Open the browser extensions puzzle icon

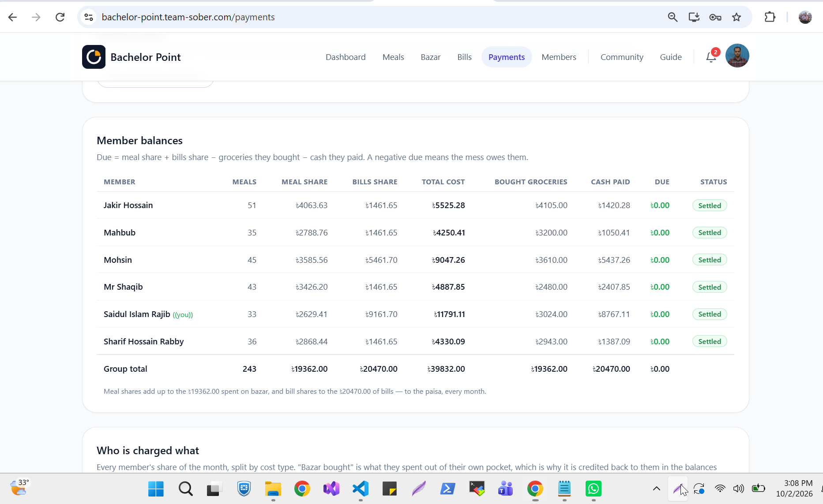coord(770,17)
